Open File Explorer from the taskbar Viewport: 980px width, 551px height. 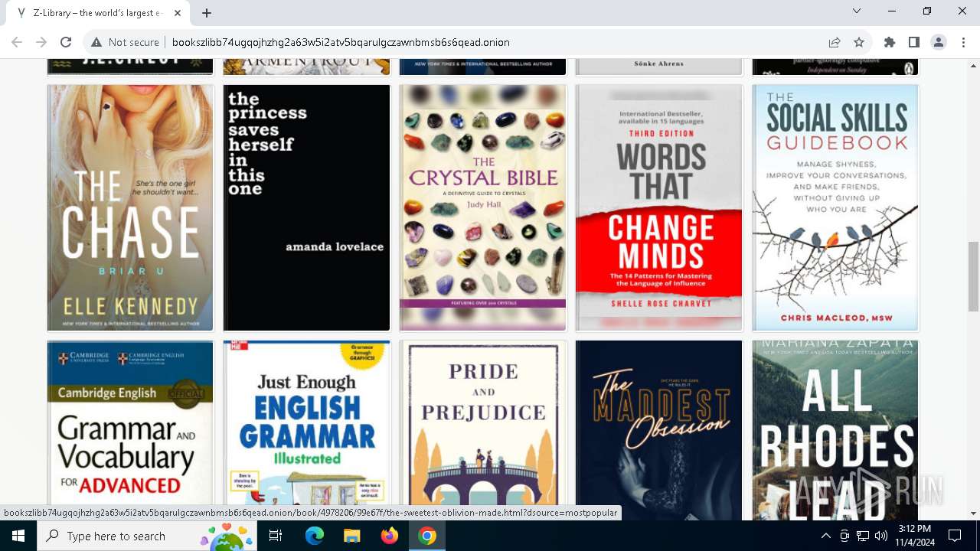tap(352, 536)
